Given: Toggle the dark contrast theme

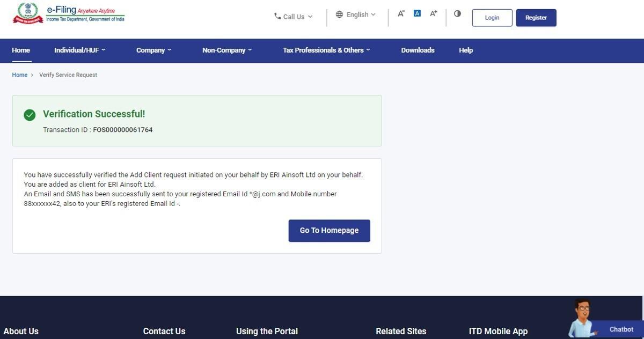Looking at the screenshot, I should tap(457, 13).
